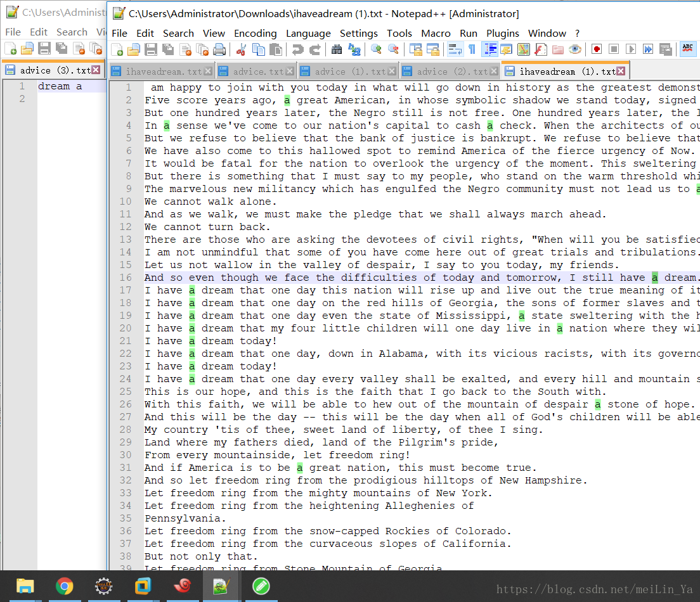
Task: Open user defined language dialog icon
Action: coord(506,49)
